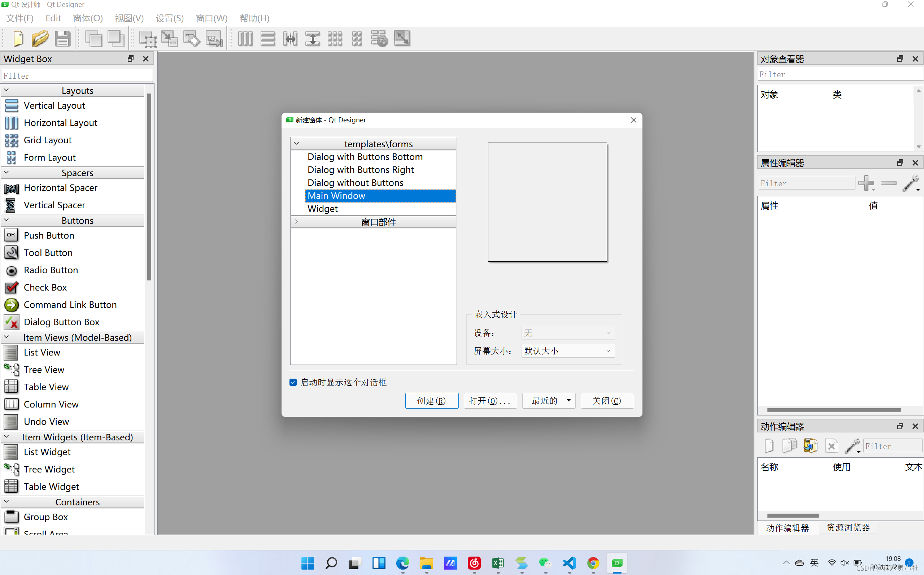Viewport: 924px width, 575px height.
Task: Select the Check Box widget item
Action: click(45, 287)
